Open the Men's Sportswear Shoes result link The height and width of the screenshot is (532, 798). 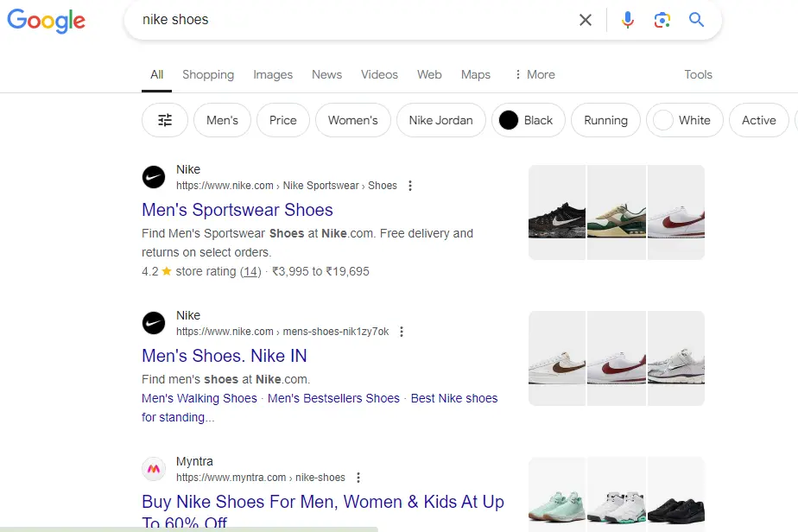pyautogui.click(x=237, y=210)
